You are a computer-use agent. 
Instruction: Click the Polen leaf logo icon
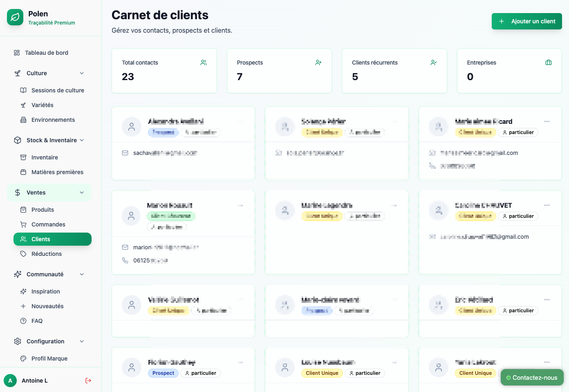[x=15, y=17]
